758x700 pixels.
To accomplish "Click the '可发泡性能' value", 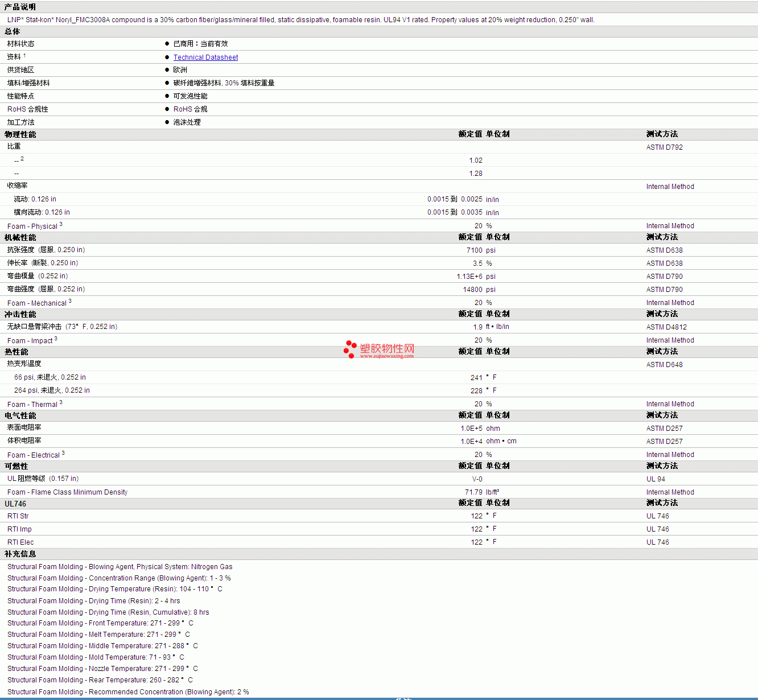I will (x=191, y=96).
